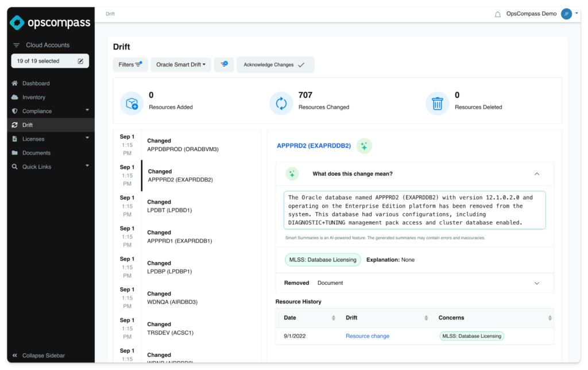Click the AI summary text box

415,210
